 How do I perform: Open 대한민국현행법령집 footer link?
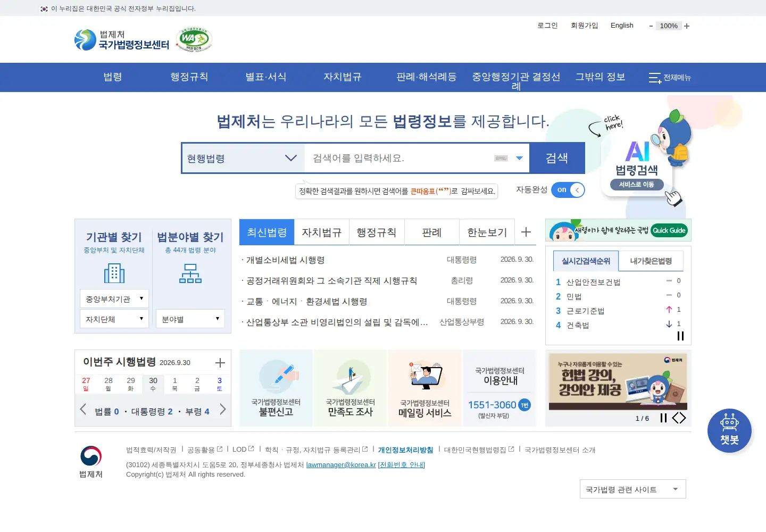pos(479,450)
